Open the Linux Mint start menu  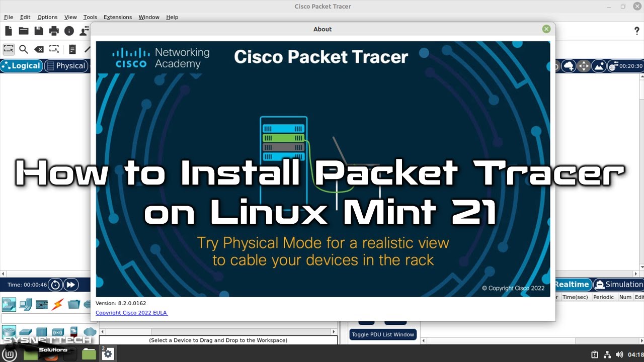(x=9, y=354)
